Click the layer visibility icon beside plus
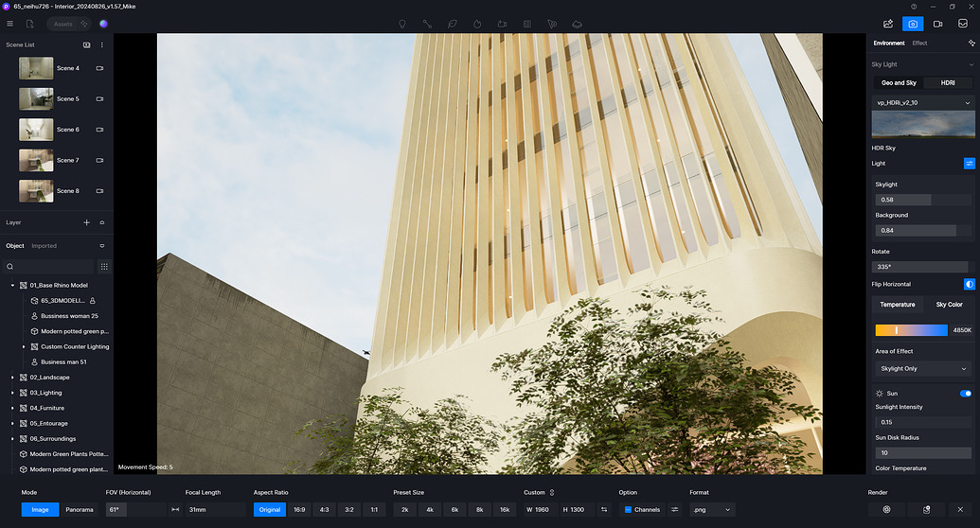 (x=102, y=222)
